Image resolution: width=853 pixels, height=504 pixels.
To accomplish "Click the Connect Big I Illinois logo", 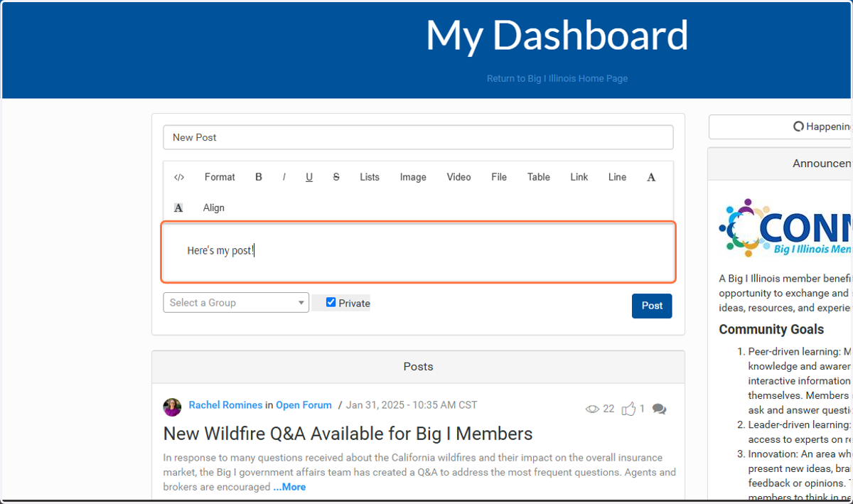I will click(785, 227).
